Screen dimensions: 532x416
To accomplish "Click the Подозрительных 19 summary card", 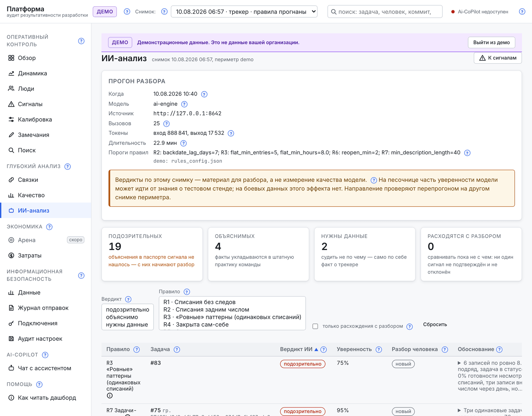I will click(x=152, y=254).
